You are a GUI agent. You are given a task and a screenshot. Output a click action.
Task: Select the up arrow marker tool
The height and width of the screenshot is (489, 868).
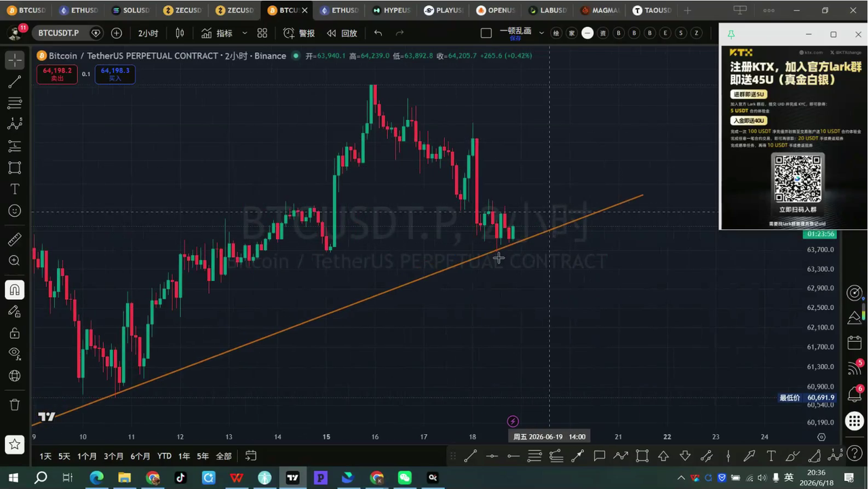pyautogui.click(x=663, y=456)
